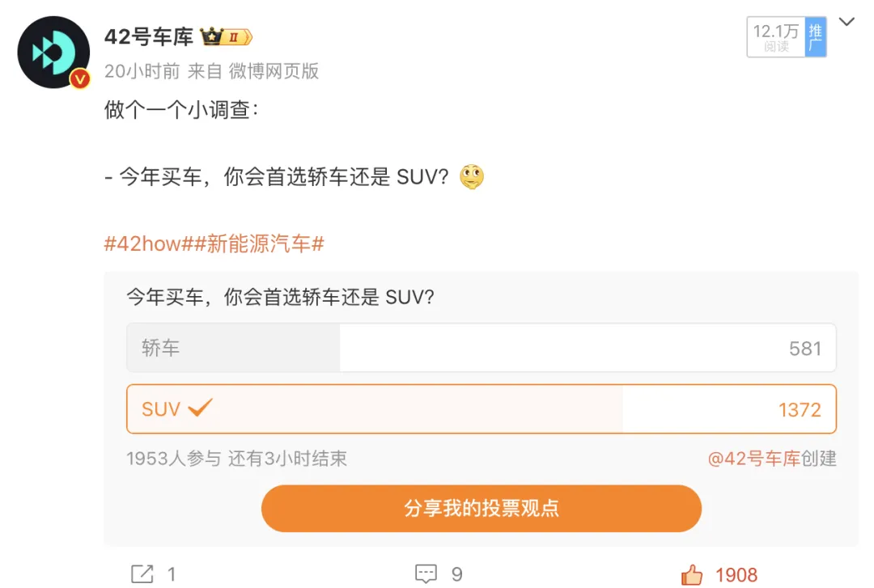This screenshot has width=874, height=588.
Task: Click the @42号车库 poll creator link
Action: 753,459
